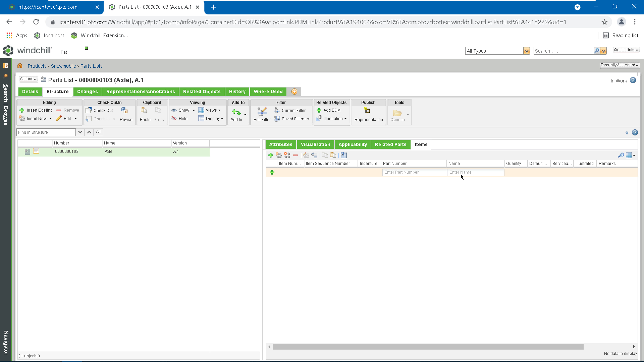Image resolution: width=644 pixels, height=362 pixels.
Task: Follow the Parts Lists breadcrumb link
Action: 92,66
